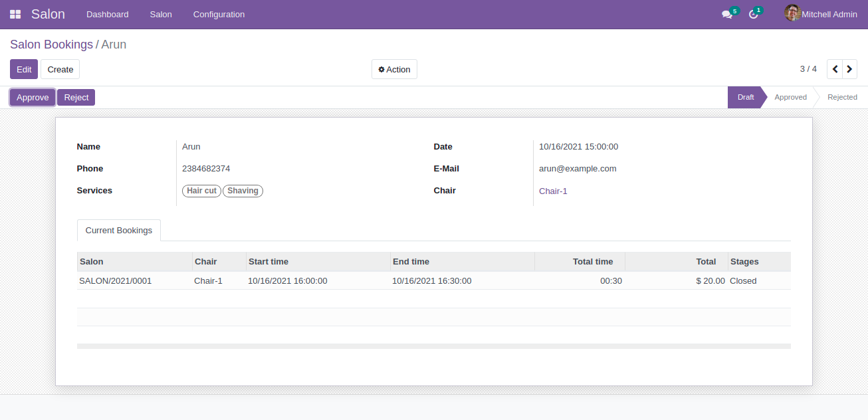
Task: Click the Salon app title
Action: [x=48, y=14]
